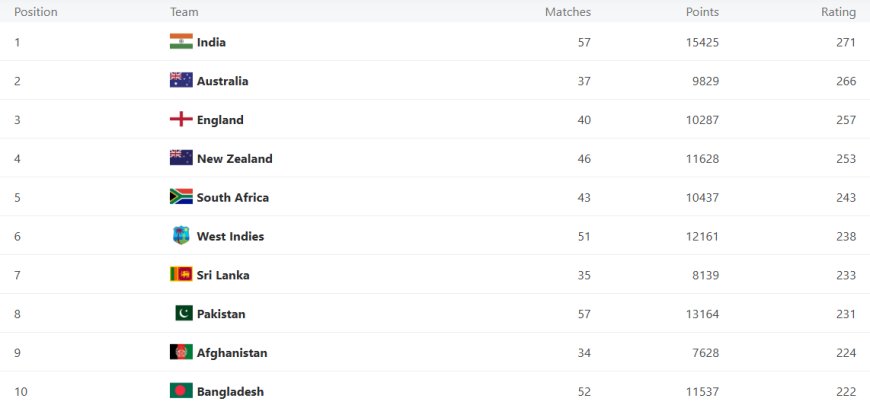This screenshot has height=408, width=870.
Task: Click the Matches column header
Action: click(x=567, y=12)
